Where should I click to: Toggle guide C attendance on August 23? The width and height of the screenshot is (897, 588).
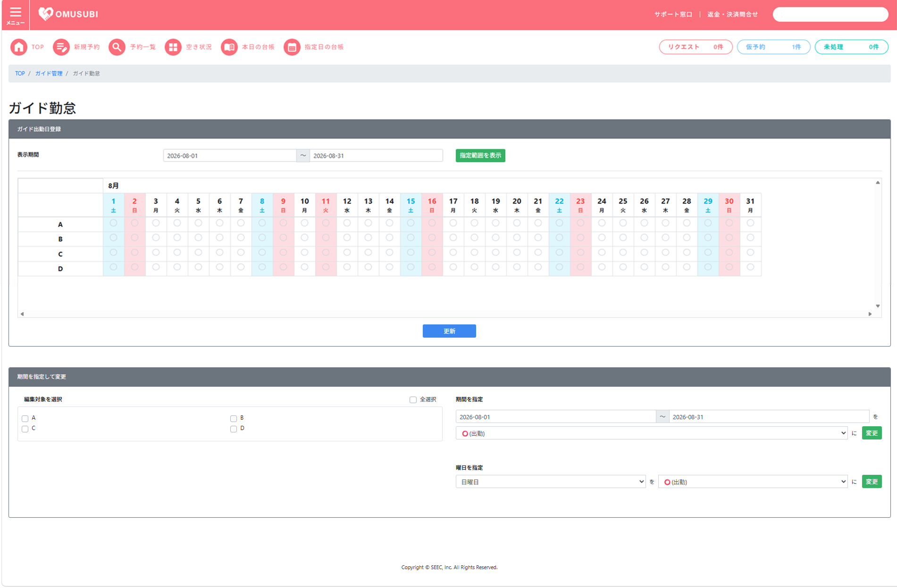coord(580,252)
